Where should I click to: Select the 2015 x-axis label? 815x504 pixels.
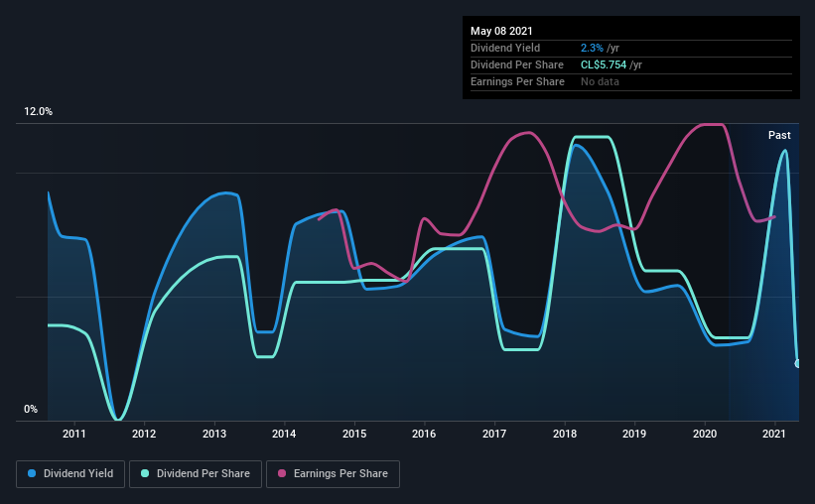pos(354,434)
